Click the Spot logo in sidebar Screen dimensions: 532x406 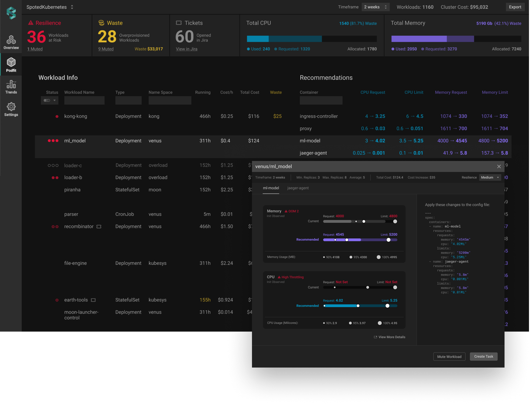[11, 13]
